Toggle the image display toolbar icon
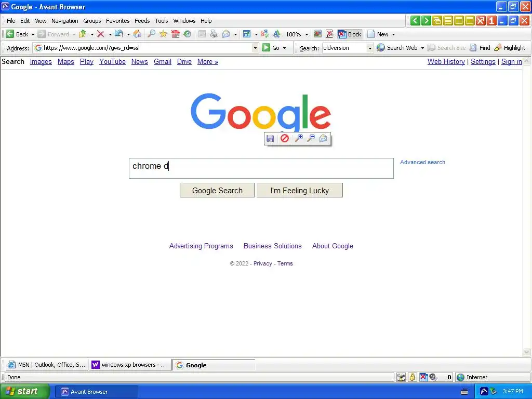Screen dimensions: 532x399 pyautogui.click(x=317, y=34)
